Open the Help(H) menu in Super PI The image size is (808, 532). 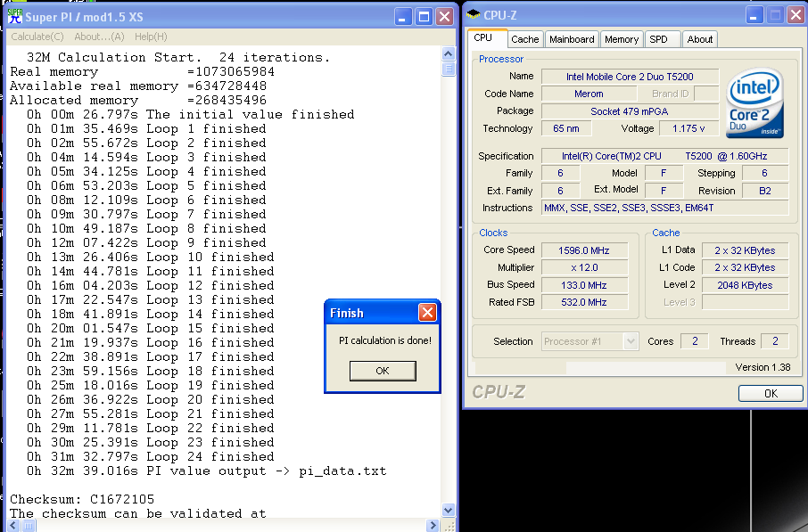coord(151,37)
